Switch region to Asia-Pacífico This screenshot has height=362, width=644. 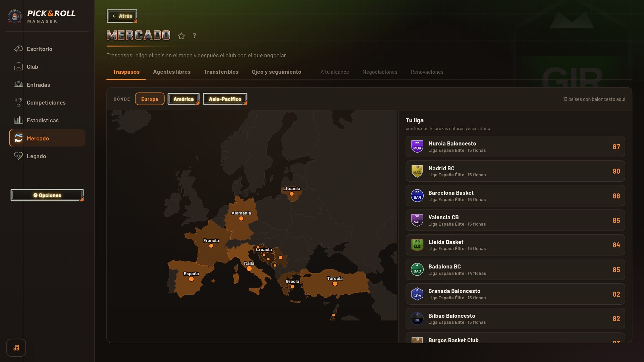pyautogui.click(x=225, y=99)
